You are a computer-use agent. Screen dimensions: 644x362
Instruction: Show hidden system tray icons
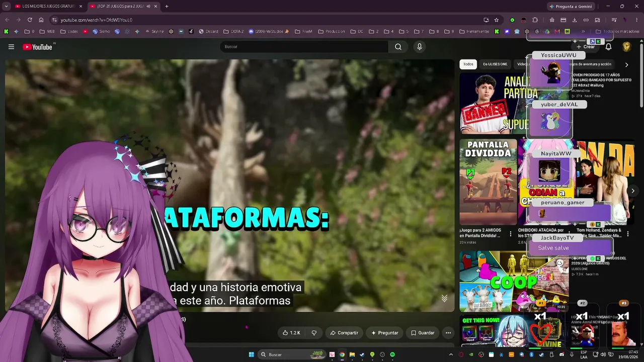tap(451, 354)
